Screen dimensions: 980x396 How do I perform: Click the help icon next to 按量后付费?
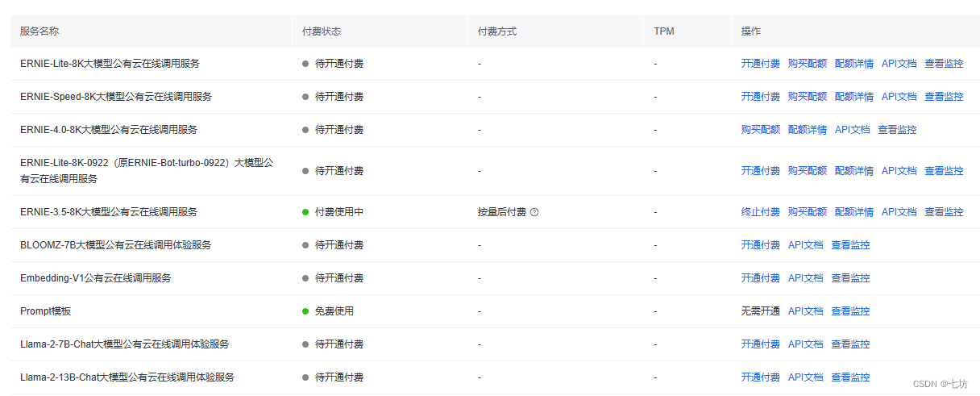(534, 212)
